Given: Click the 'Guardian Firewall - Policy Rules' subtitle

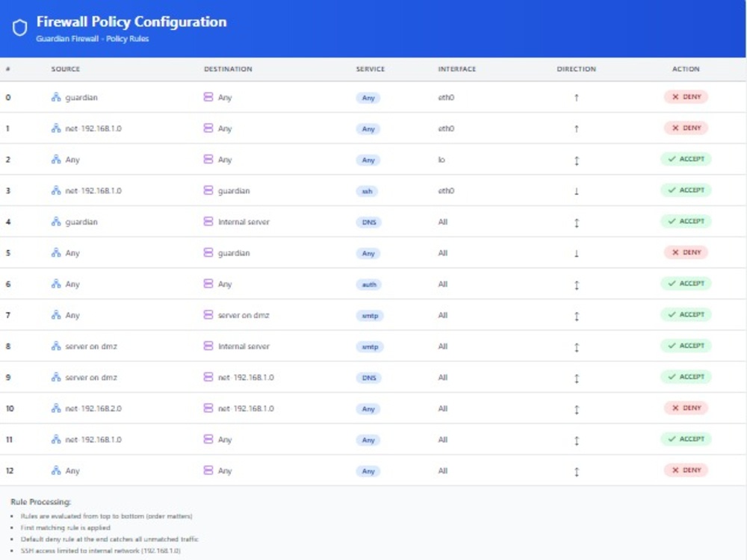Looking at the screenshot, I should [93, 39].
